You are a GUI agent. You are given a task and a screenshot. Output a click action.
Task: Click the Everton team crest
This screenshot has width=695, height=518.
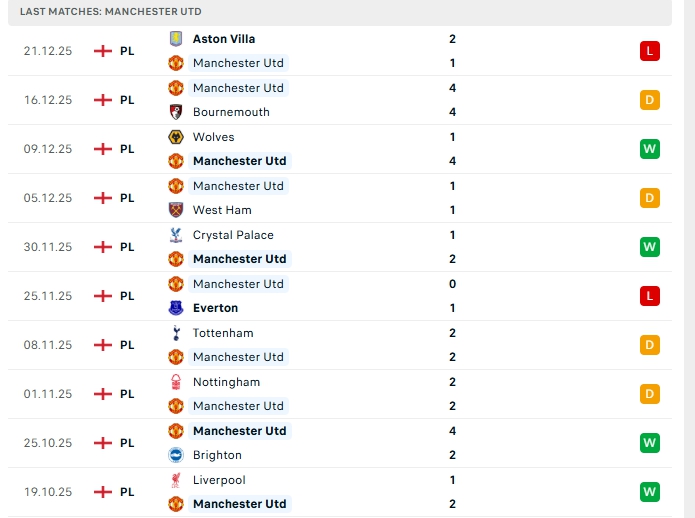176,308
